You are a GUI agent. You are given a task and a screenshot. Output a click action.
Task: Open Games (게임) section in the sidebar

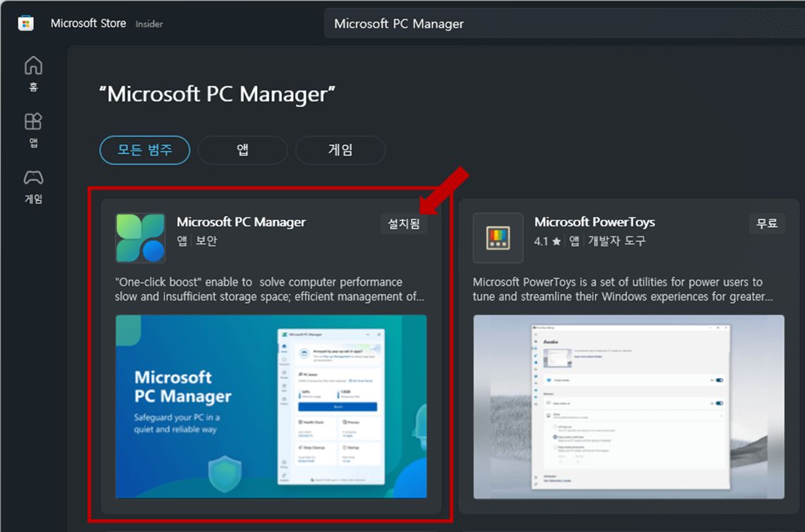click(x=33, y=187)
